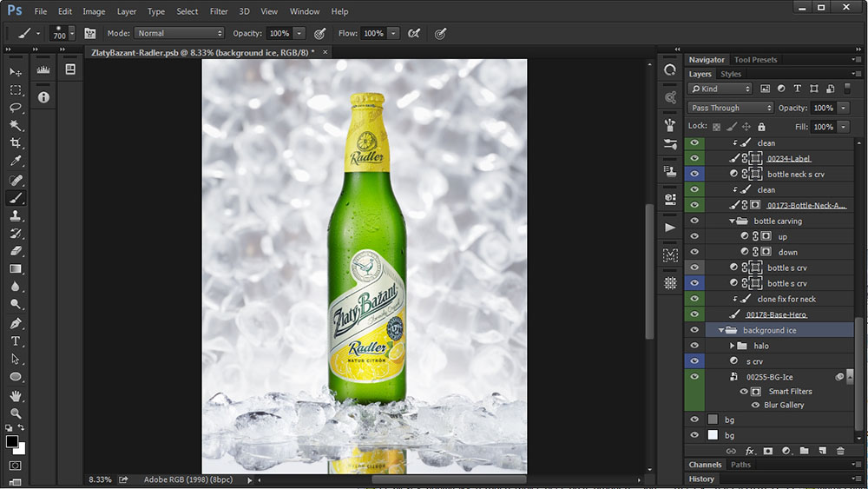Open the Paths tab
The width and height of the screenshot is (868, 489).
[x=740, y=465]
